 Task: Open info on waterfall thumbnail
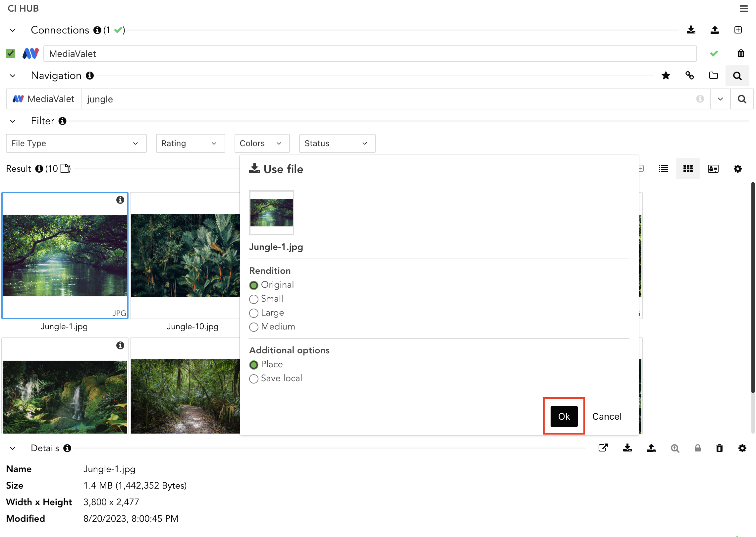pyautogui.click(x=120, y=345)
